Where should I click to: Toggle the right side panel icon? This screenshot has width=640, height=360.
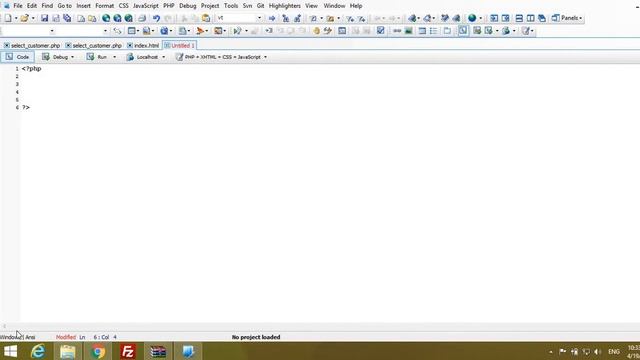coord(505,18)
